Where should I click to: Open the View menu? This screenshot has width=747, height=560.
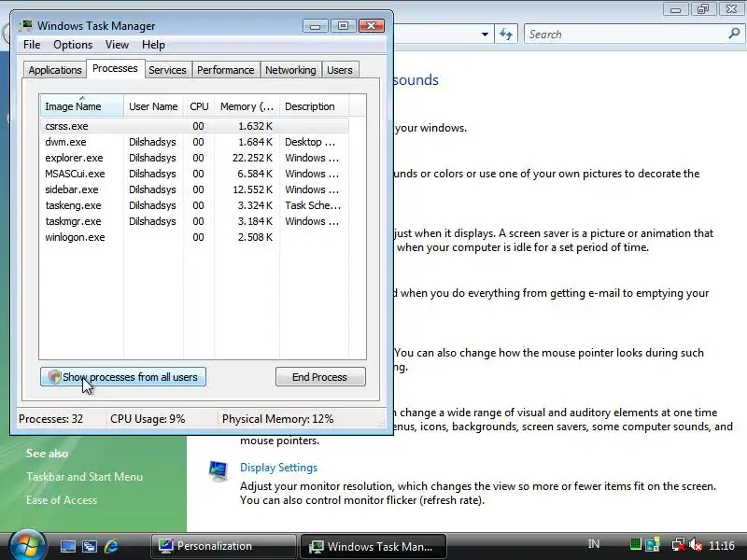point(118,45)
